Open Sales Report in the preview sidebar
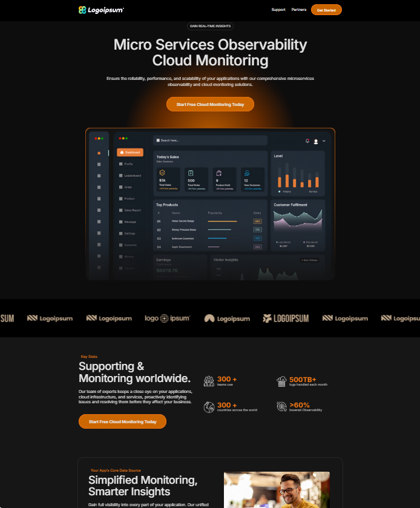The width and height of the screenshot is (420, 508). click(x=130, y=210)
